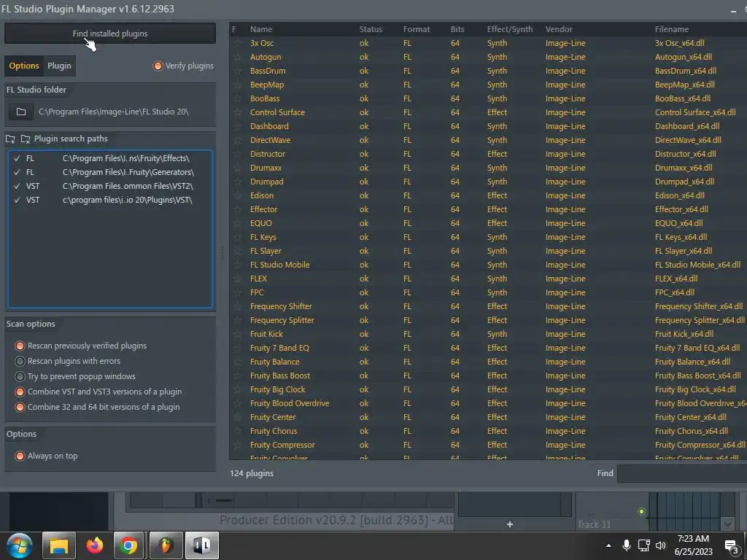
Task: Toggle favorite star for Dashboard
Action: (x=237, y=126)
